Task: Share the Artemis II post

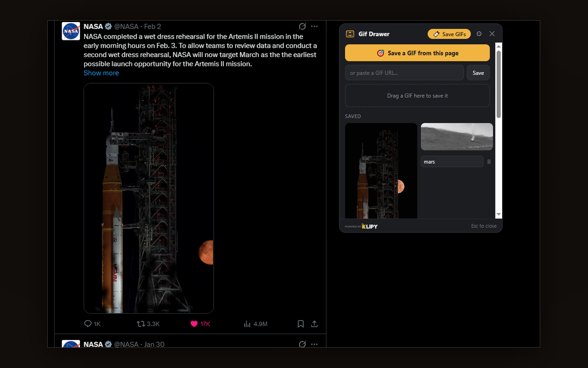Action: click(314, 324)
